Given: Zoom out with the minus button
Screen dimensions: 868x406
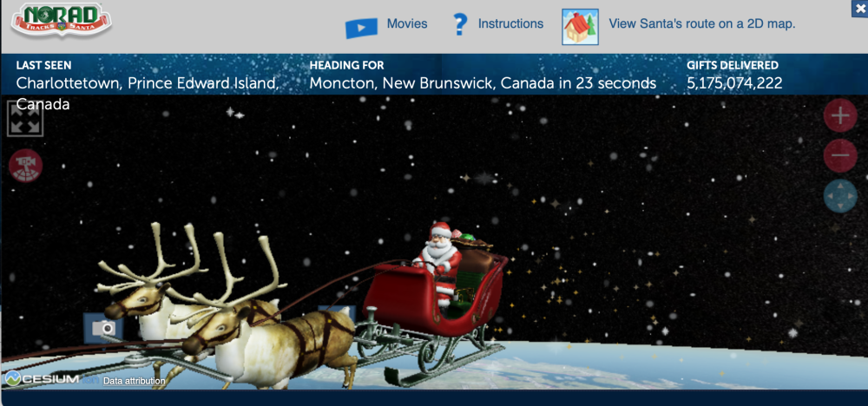Looking at the screenshot, I should [x=840, y=155].
